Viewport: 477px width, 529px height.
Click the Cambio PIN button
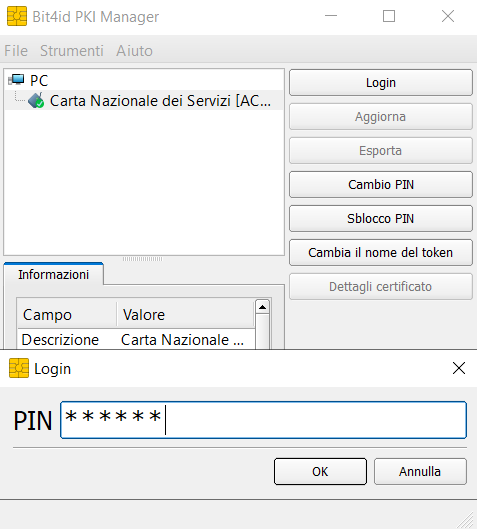(x=381, y=185)
